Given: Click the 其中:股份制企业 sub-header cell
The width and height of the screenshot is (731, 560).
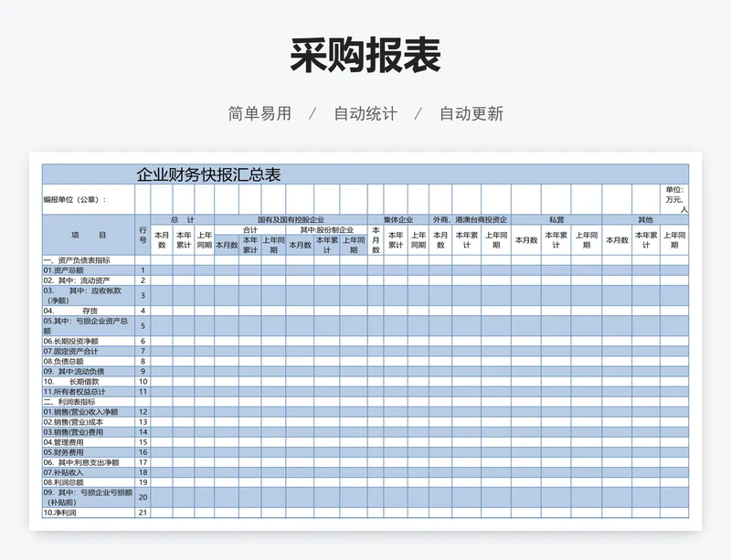Looking at the screenshot, I should click(327, 230).
